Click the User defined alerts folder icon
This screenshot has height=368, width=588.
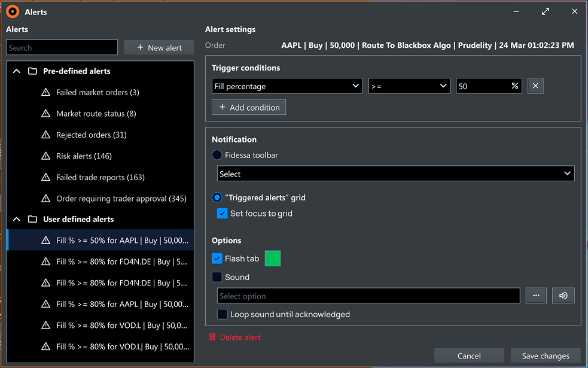(33, 219)
